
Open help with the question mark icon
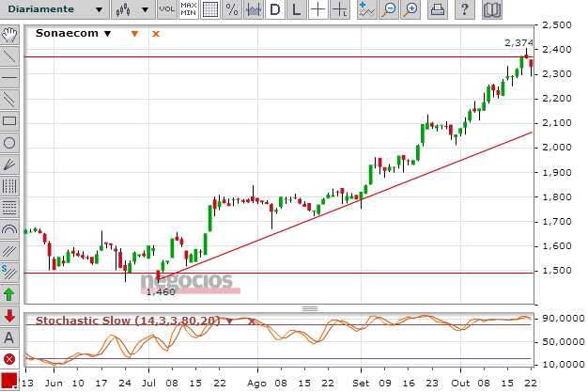coord(464,9)
